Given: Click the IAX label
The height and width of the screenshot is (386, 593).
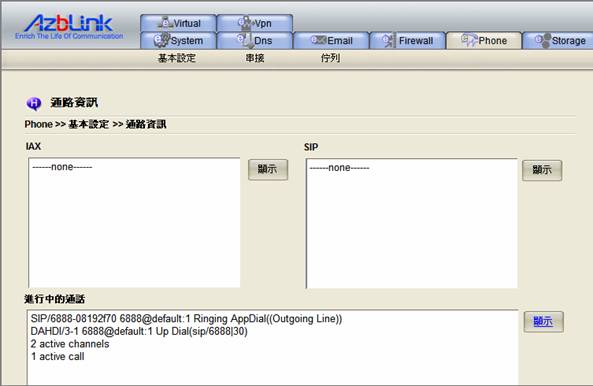Looking at the screenshot, I should click(33, 146).
